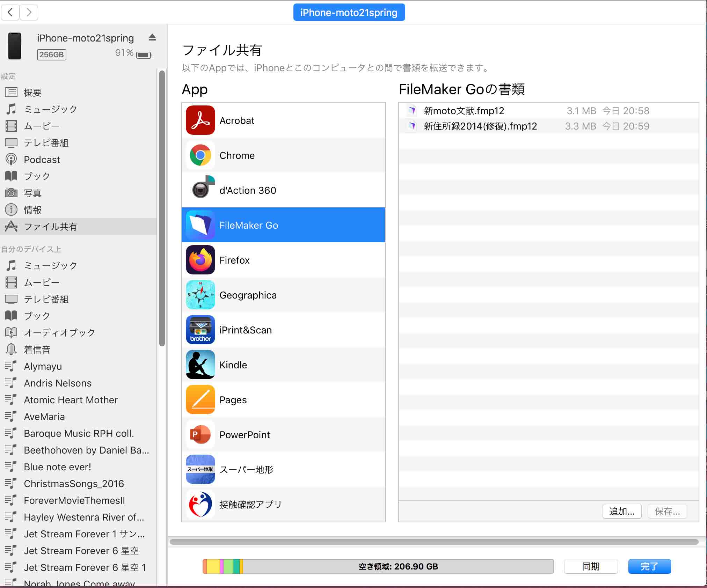Image resolution: width=707 pixels, height=588 pixels.
Task: Open the Podcast section in the sidebar
Action: click(42, 160)
